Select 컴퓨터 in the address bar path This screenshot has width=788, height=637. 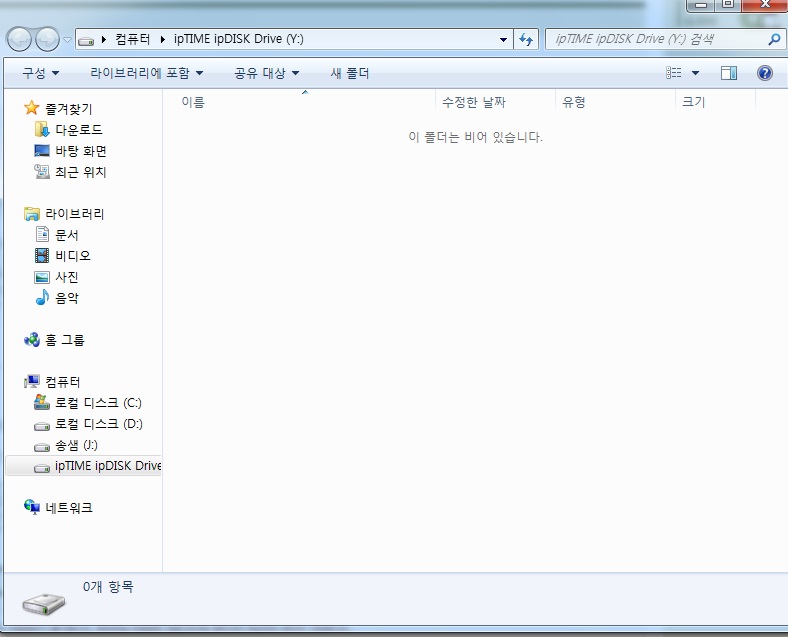pyautogui.click(x=133, y=39)
